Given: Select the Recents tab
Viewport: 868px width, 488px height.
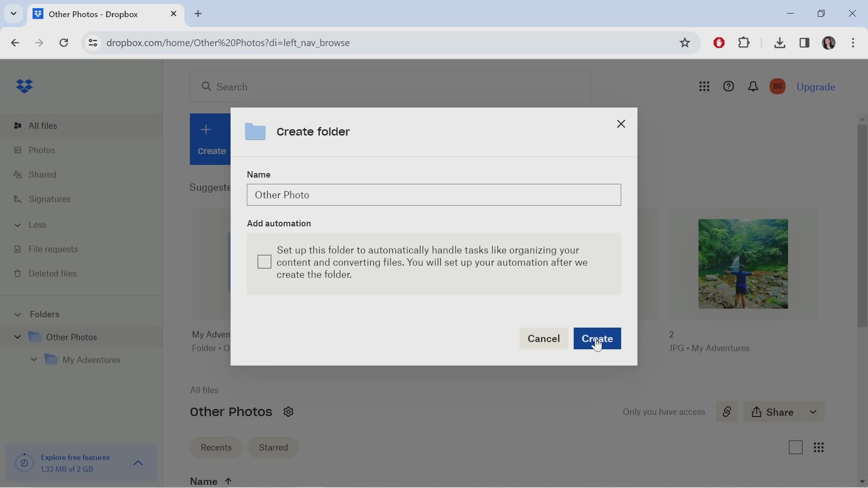Looking at the screenshot, I should pos(216,447).
